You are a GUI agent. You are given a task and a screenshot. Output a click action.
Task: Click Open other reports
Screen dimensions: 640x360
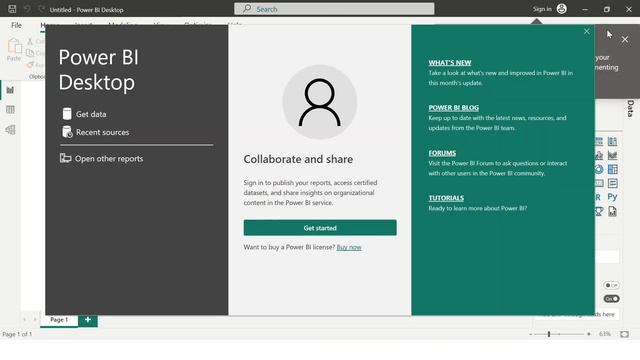pyautogui.click(x=109, y=158)
